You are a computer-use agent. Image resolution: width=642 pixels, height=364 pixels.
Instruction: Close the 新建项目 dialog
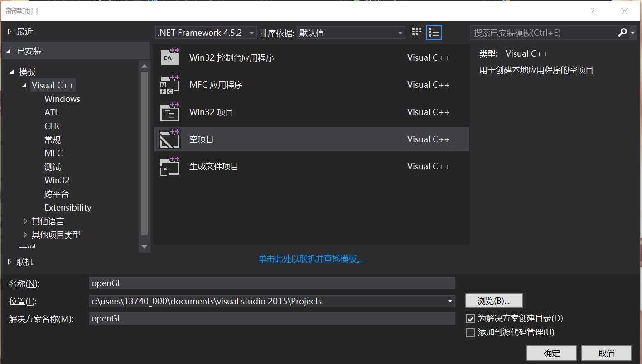625,11
